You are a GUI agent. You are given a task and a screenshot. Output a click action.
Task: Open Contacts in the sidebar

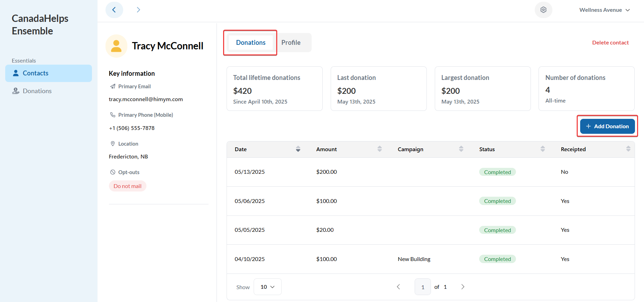(49, 73)
